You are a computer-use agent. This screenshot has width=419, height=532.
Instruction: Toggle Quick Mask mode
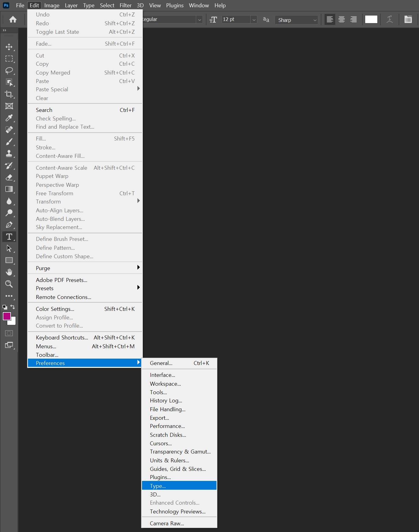tap(9, 333)
